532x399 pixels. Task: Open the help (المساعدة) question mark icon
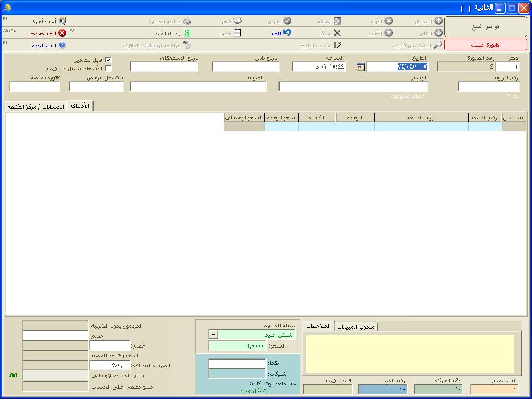tap(62, 45)
